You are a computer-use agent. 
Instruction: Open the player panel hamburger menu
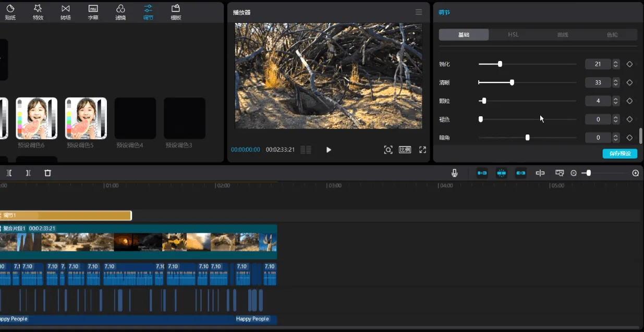pos(419,12)
